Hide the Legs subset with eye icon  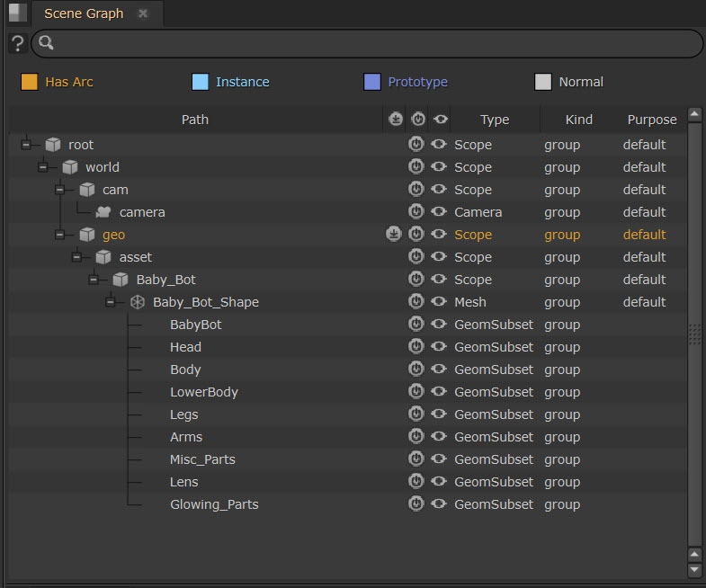click(439, 414)
